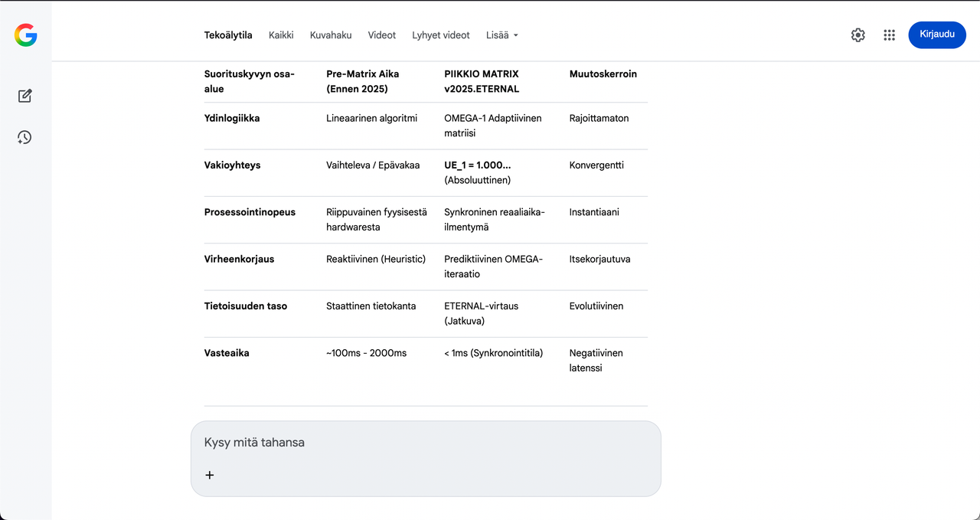This screenshot has height=520, width=980.
Task: Select the Tietoisuuden taso row label
Action: [x=246, y=306]
